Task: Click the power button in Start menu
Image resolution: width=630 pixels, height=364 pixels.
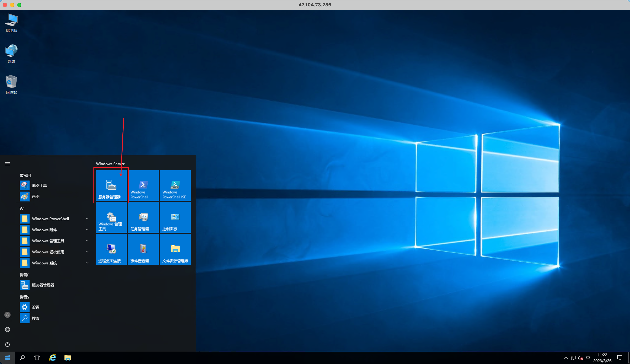Action: tap(7, 344)
